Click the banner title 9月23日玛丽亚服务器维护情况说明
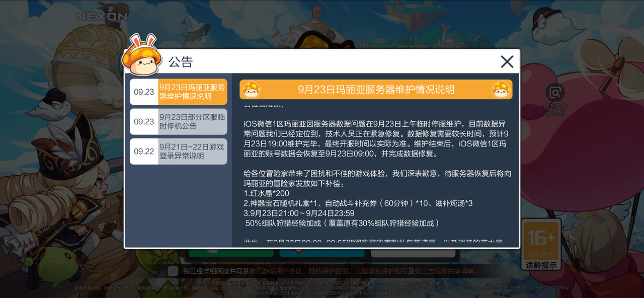644x298 pixels. tap(376, 90)
